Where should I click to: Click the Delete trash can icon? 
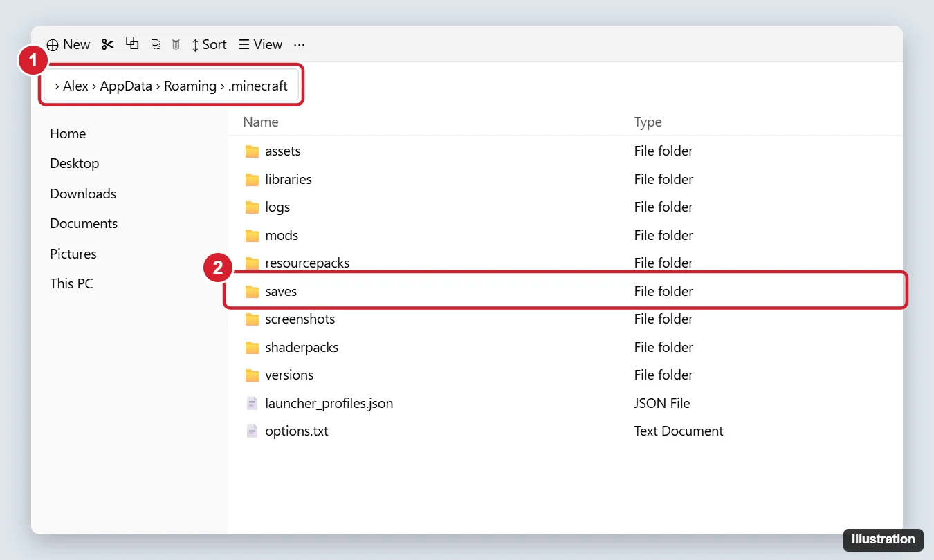(x=176, y=44)
